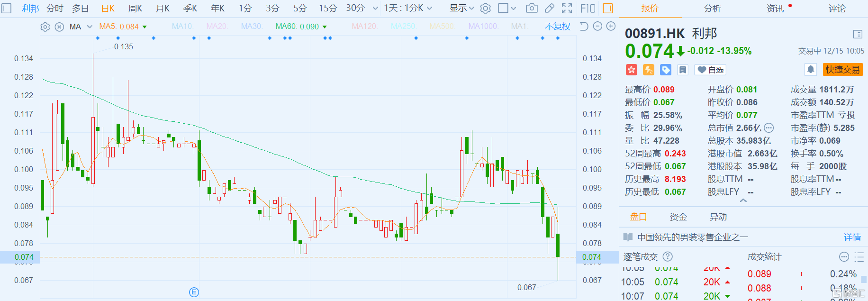Screen dimensions: 868x301
Task: Take a chart screenshot with camera icon
Action: coord(532,8)
